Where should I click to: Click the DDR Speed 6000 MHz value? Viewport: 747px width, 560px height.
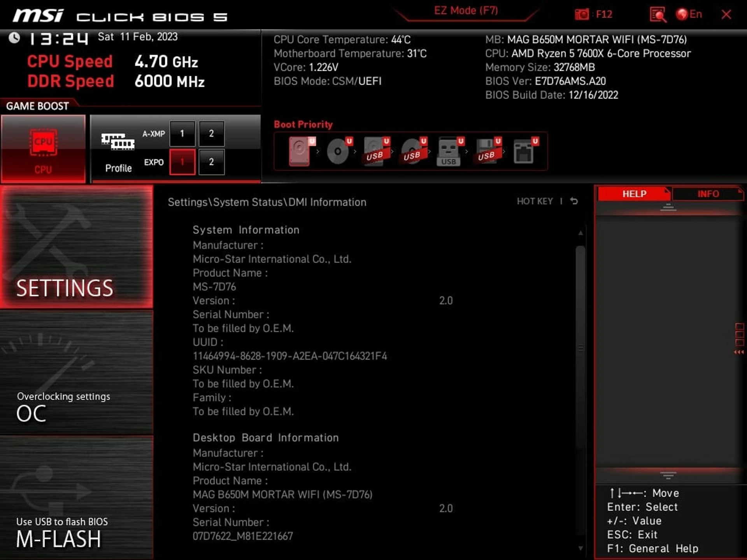pyautogui.click(x=170, y=81)
